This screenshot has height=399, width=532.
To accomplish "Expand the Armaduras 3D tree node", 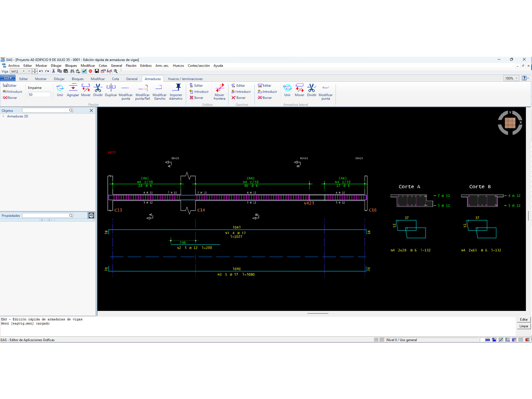I will pyautogui.click(x=3, y=116).
